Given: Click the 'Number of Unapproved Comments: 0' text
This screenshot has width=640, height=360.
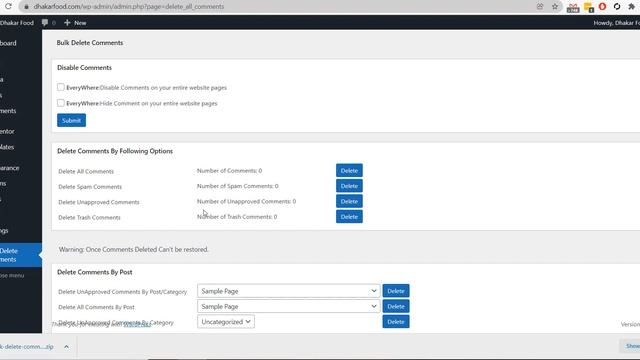Looking at the screenshot, I should pyautogui.click(x=247, y=201).
